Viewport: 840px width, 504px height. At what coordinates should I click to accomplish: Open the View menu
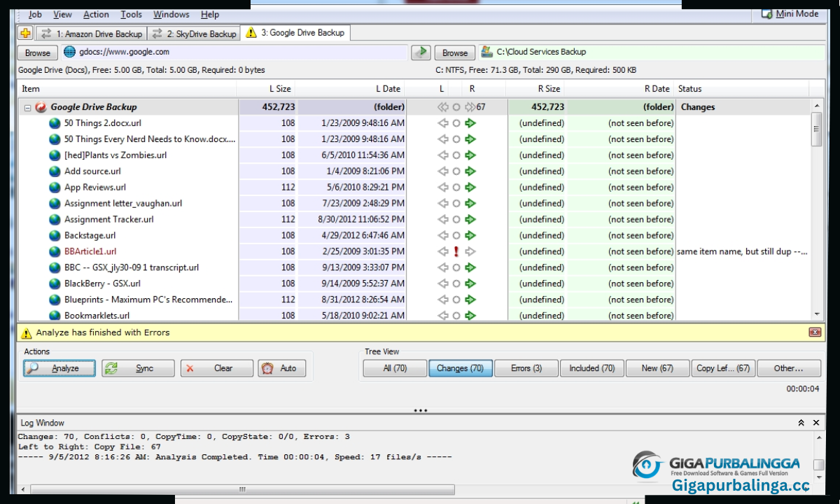62,14
